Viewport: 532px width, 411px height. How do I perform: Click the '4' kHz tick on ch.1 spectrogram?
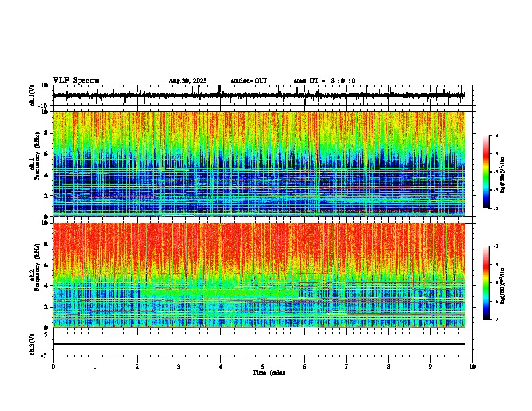[x=47, y=175]
